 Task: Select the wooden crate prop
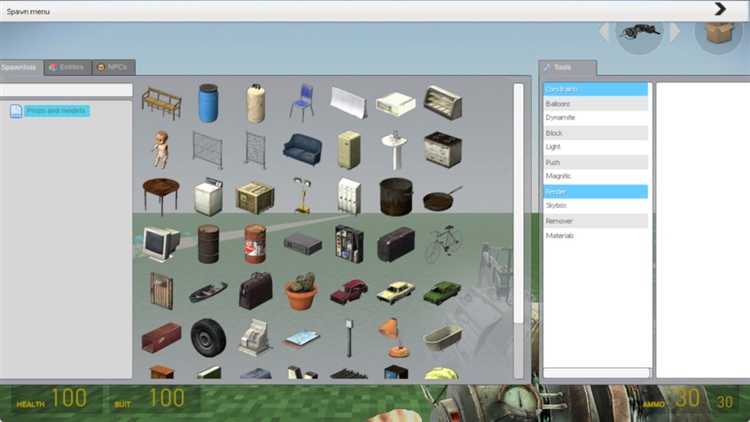coord(255,197)
